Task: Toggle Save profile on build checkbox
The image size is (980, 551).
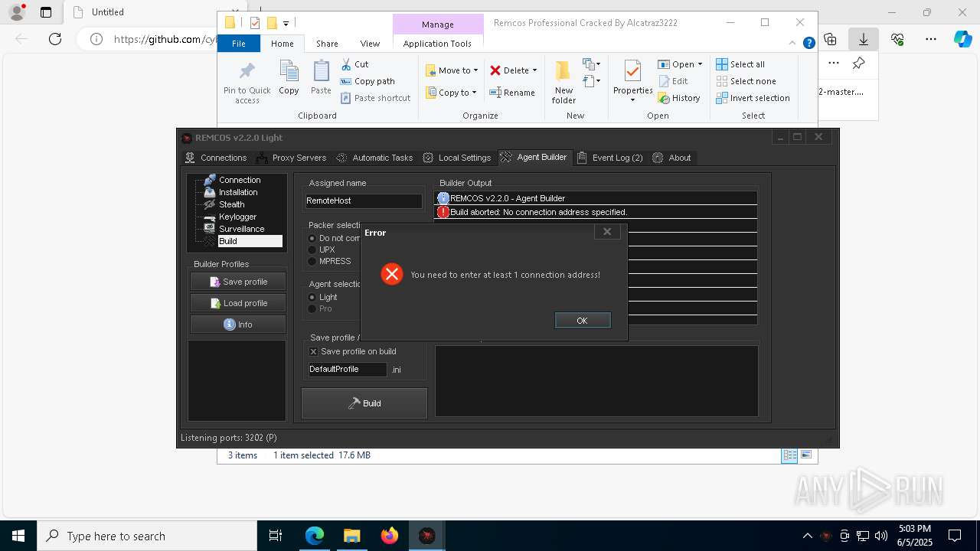Action: (313, 351)
